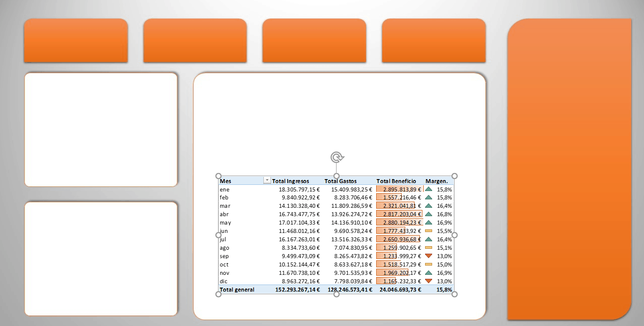Screen dimensions: 644x326
Task: Click the 15,8% margin in Total general row
Action: point(444,290)
